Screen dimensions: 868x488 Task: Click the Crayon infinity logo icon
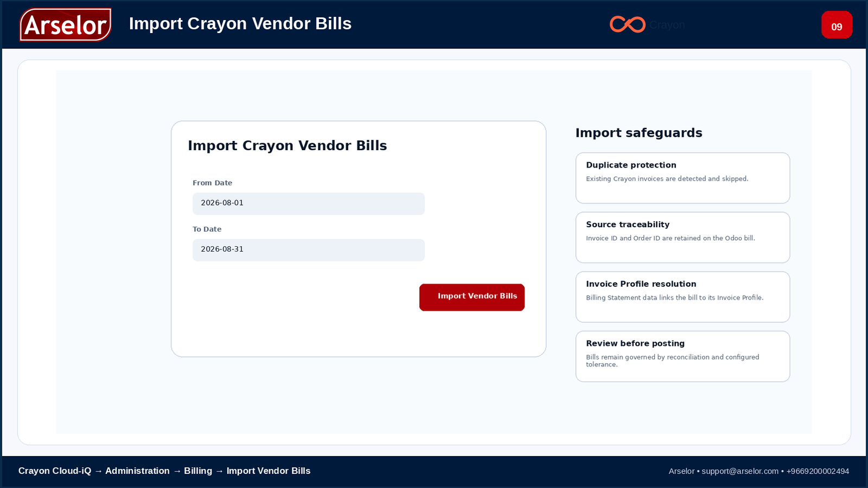[627, 24]
